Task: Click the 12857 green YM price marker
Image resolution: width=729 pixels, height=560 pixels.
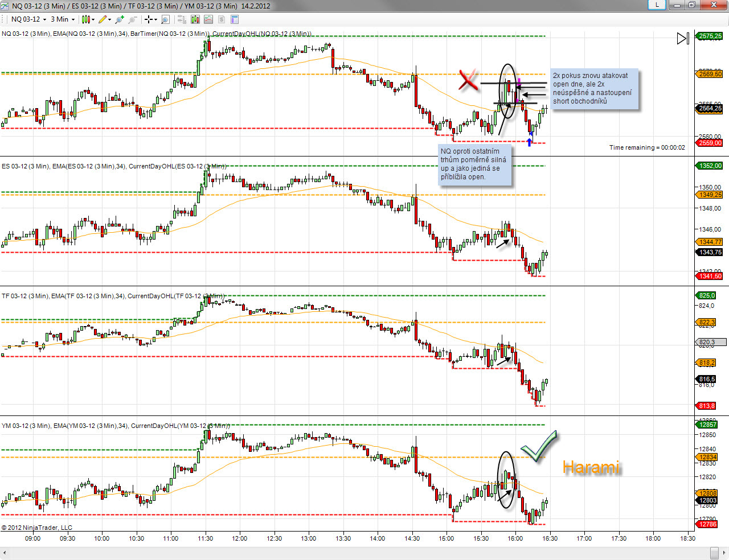Action: 707,425
